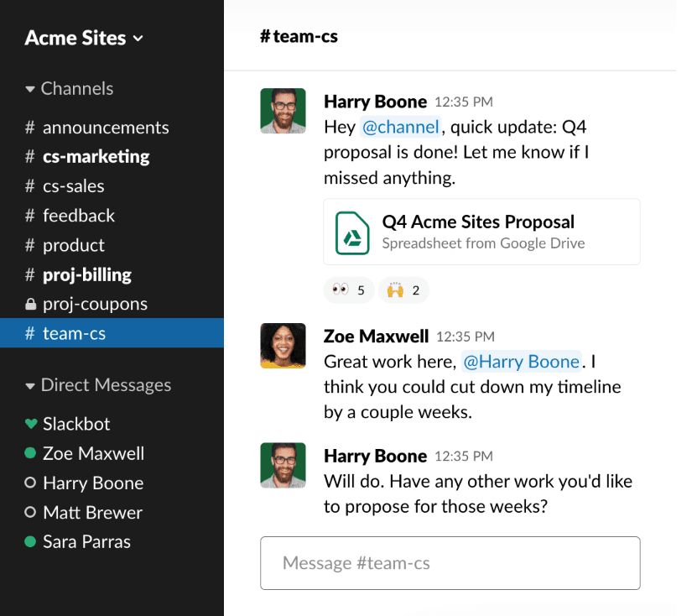
Task: Click Zoe Maxwell's profile photo in the chat
Action: tap(283, 347)
